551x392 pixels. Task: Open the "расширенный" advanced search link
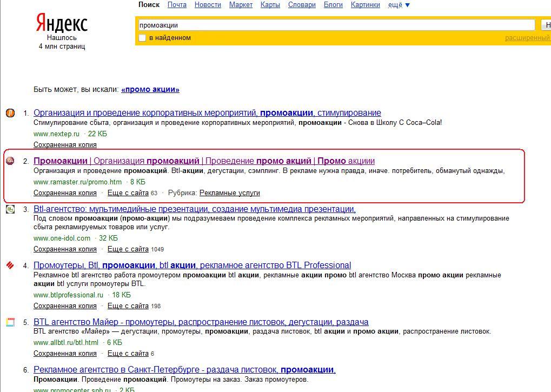coord(527,38)
